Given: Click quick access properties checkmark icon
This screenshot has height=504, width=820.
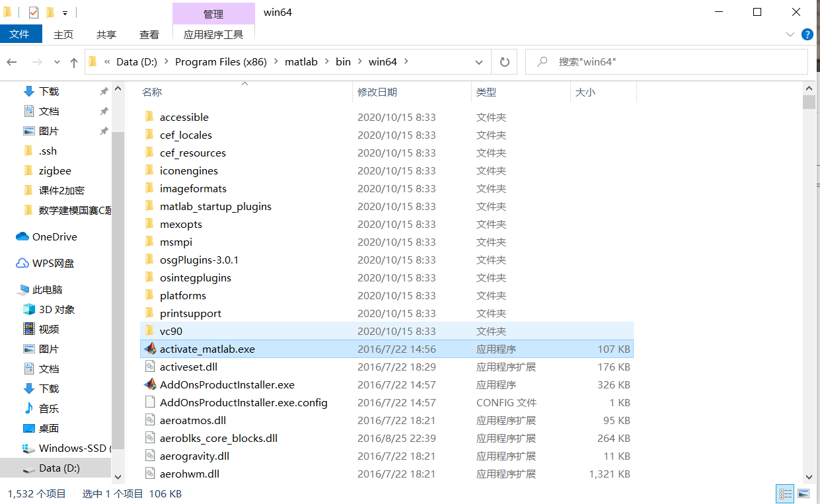Looking at the screenshot, I should 33,12.
